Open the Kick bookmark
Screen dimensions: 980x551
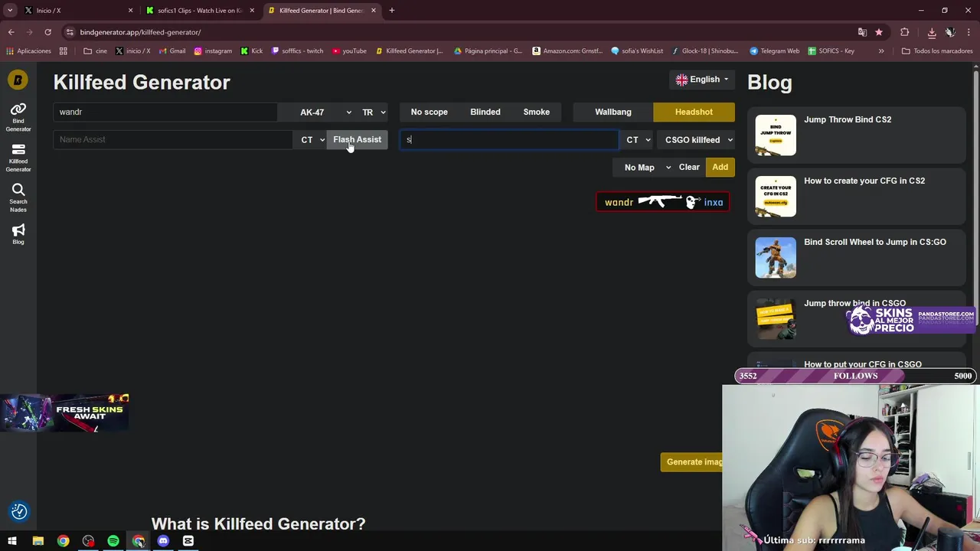coord(251,51)
